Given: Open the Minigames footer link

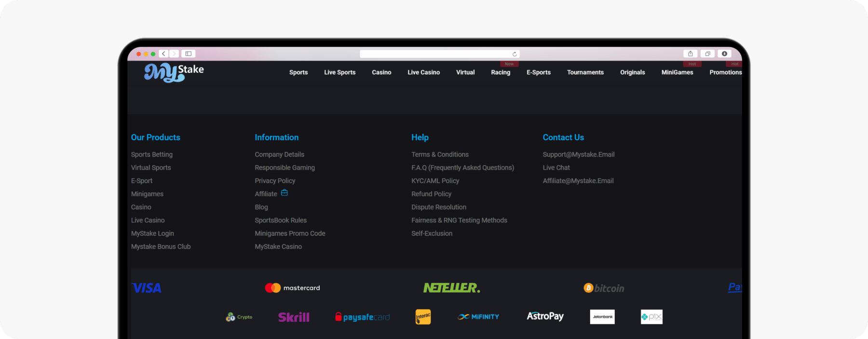Looking at the screenshot, I should (x=147, y=194).
